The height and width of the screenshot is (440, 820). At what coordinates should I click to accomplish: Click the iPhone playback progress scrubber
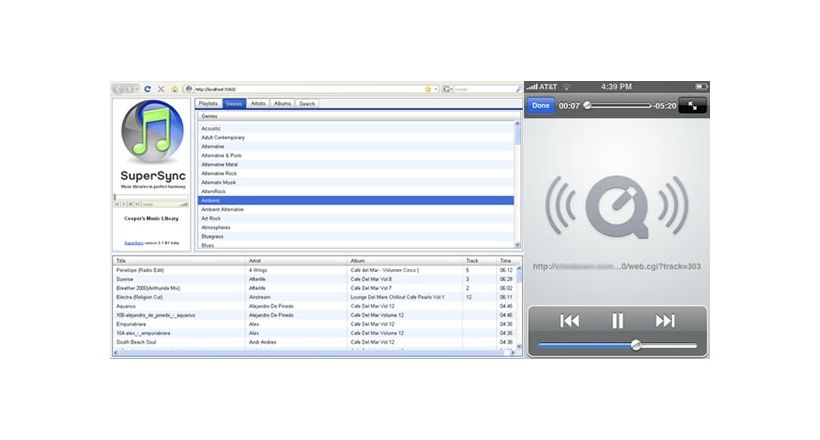point(587,106)
